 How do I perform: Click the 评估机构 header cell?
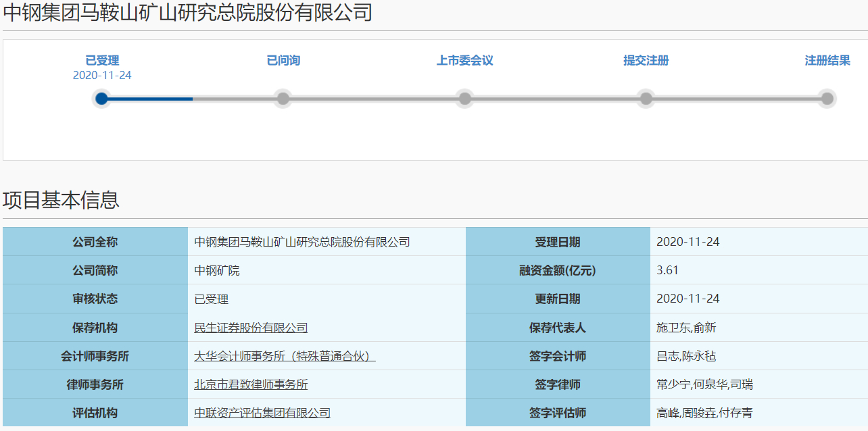click(95, 413)
